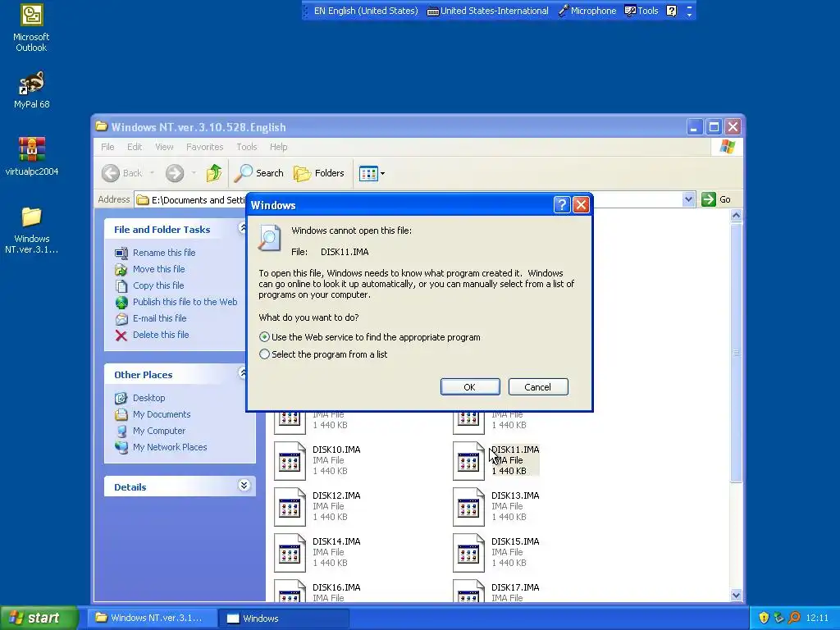Screen dimensions: 840x630
Task: Open MyPal 68 desktop shortcut
Action: point(32,89)
